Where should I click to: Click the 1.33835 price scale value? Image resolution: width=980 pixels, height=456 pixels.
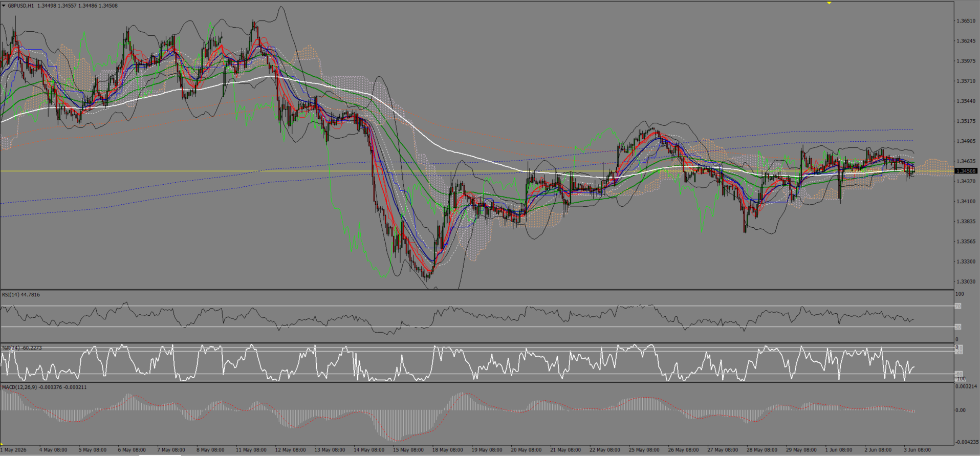pos(966,222)
